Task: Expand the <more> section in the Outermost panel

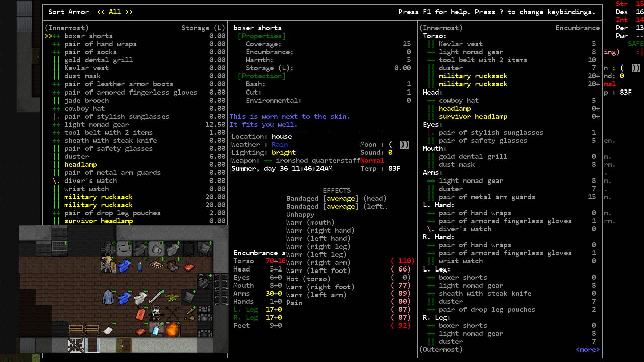Action: pyautogui.click(x=587, y=349)
